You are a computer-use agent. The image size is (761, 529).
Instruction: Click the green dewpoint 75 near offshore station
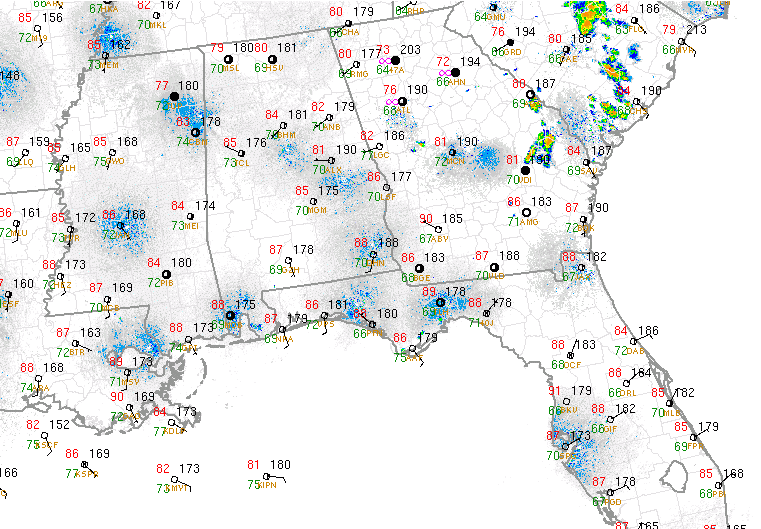click(x=254, y=484)
